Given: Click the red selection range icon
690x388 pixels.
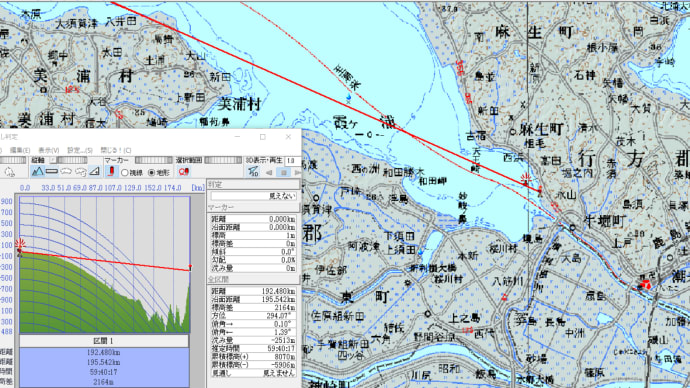Looking at the screenshot, I should 184,172.
